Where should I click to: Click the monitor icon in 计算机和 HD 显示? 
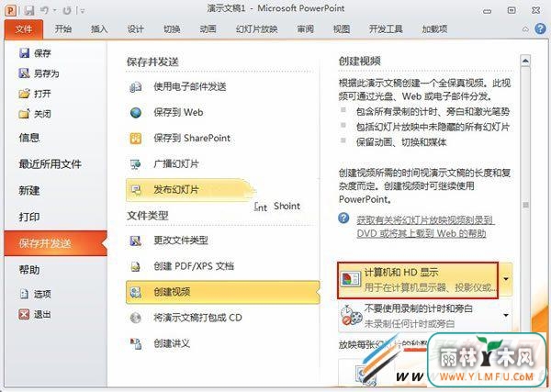point(351,280)
